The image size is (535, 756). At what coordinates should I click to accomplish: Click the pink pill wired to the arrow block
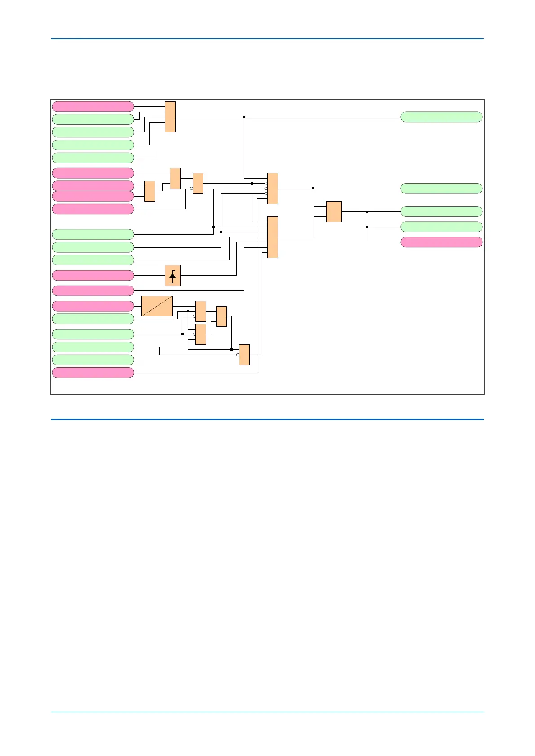[93, 275]
